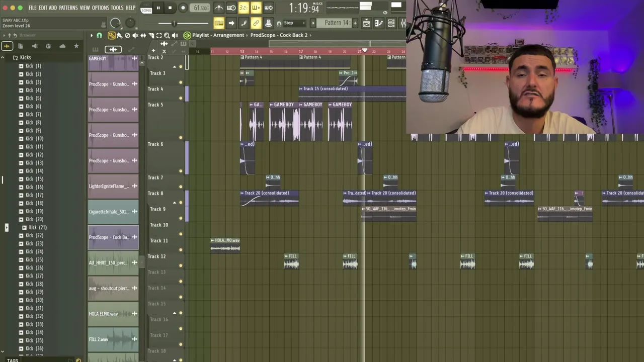Image resolution: width=644 pixels, height=362 pixels.
Task: Open the PATTERNS menu
Action: coord(68,8)
